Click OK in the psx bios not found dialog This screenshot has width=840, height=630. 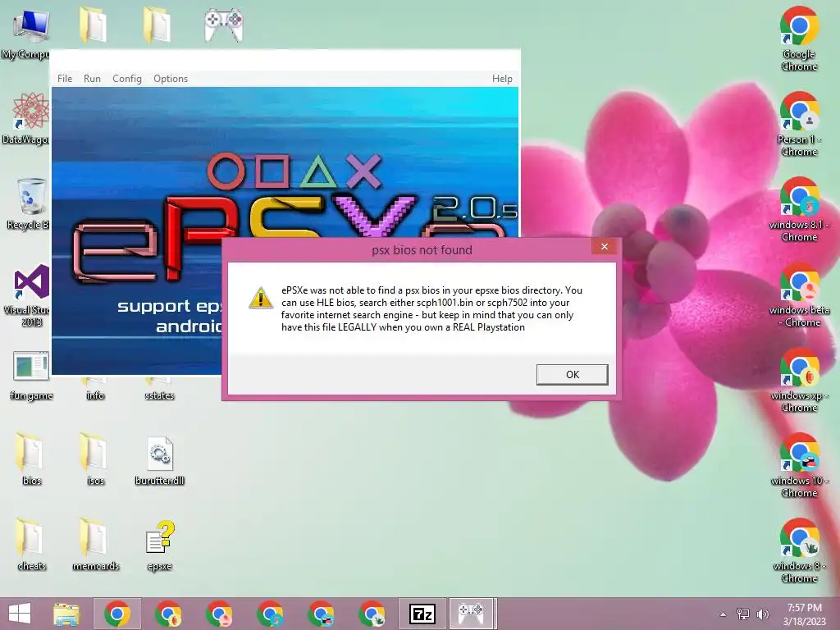[572, 374]
